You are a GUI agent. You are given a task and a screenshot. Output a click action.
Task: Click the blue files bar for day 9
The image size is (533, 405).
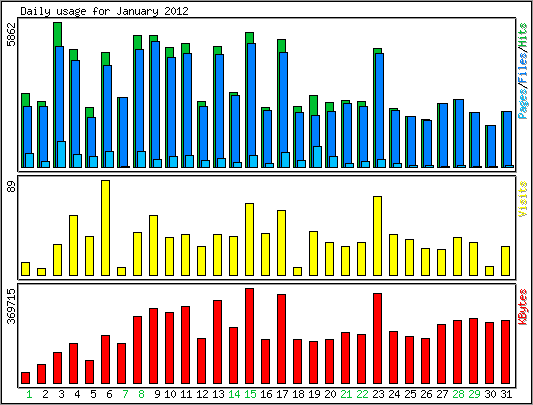pos(156,104)
